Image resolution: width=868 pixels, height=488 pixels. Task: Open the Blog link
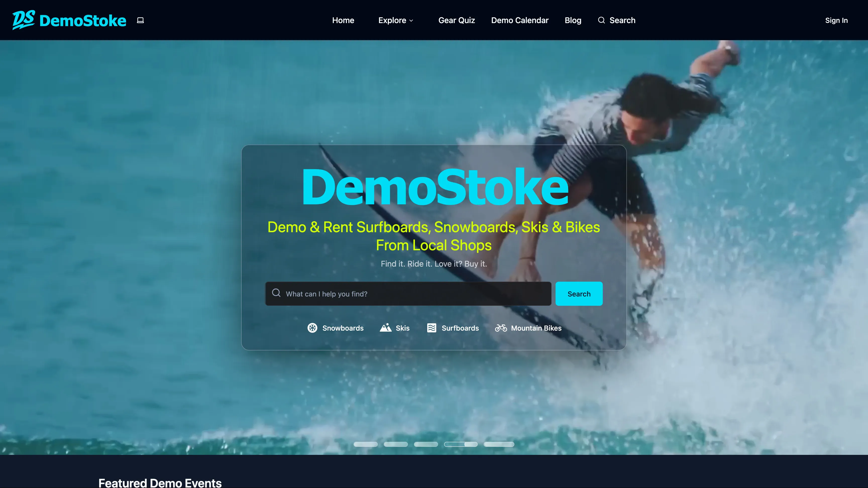pos(573,20)
